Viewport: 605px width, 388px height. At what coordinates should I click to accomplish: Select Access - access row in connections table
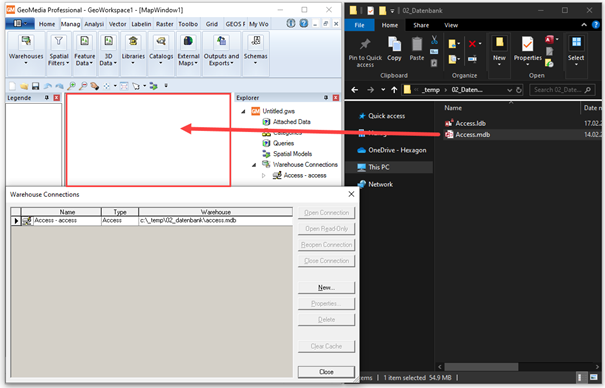(x=152, y=221)
